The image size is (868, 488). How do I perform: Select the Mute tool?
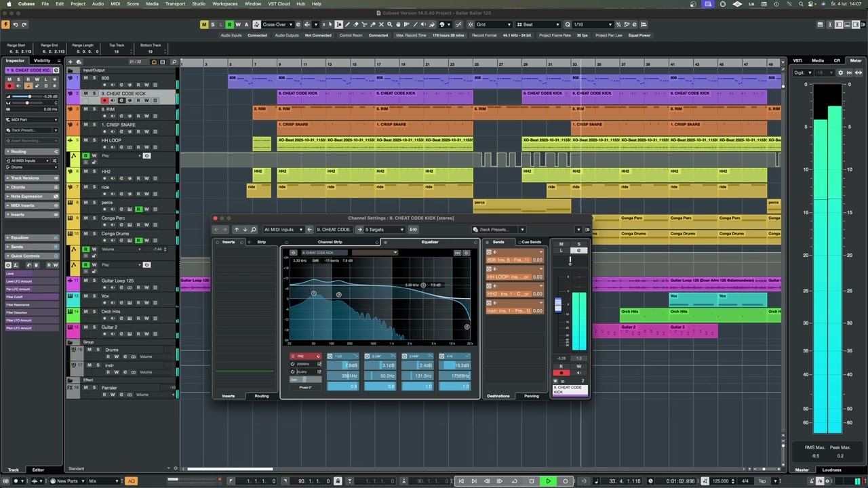click(x=381, y=24)
